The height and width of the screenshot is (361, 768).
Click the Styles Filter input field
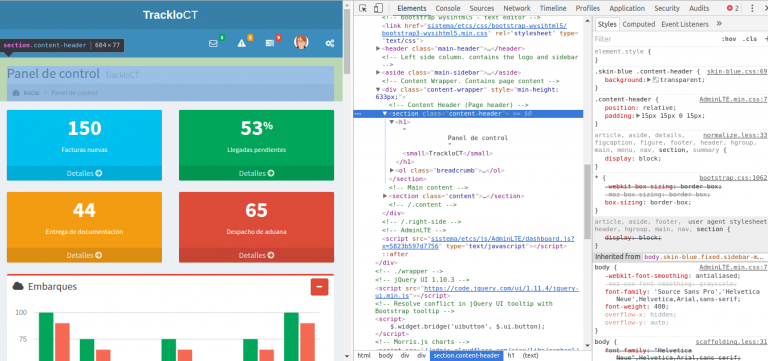[655, 39]
